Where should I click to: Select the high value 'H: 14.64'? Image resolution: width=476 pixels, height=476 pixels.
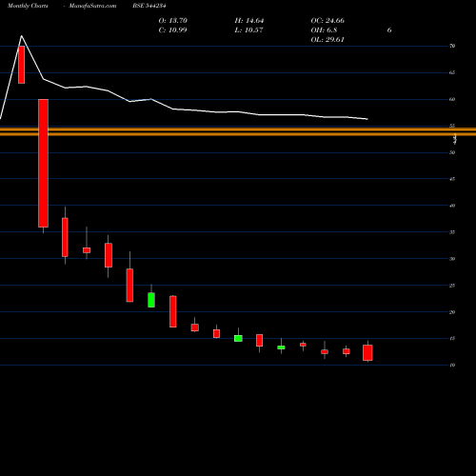[x=249, y=21]
